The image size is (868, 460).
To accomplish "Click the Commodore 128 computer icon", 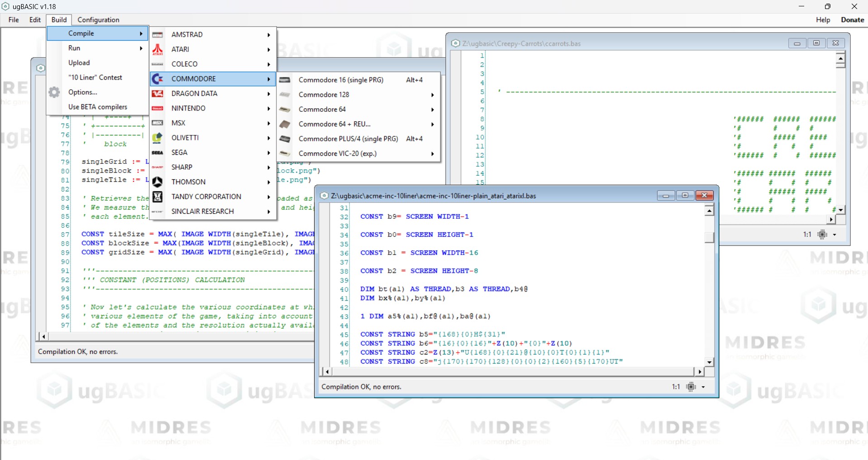I will pyautogui.click(x=285, y=95).
